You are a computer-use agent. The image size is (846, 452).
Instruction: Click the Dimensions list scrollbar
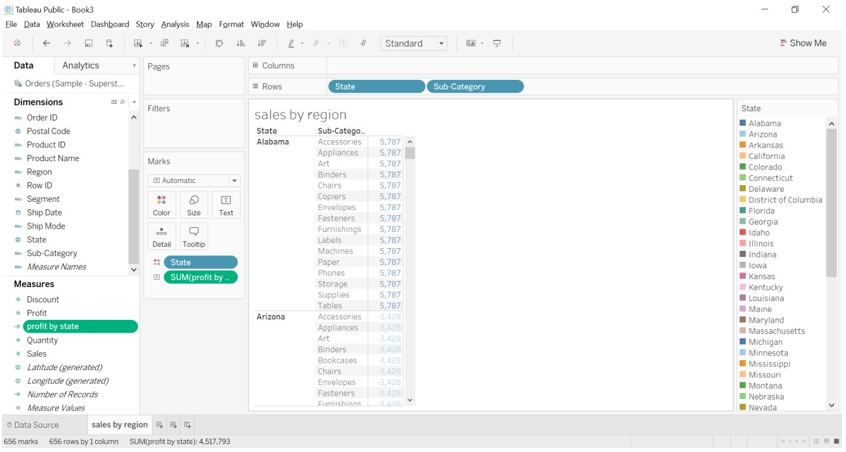[133, 216]
